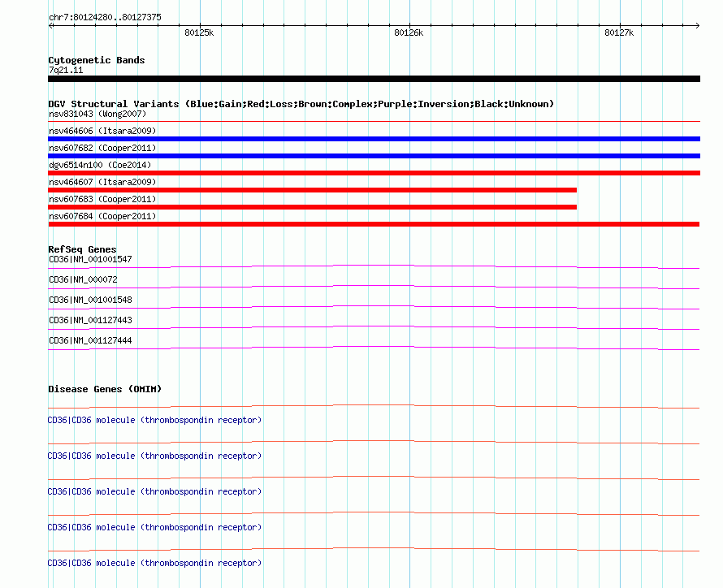Select the red nsv607683 loss bar
Screen dimensions: 723x588
[312, 207]
